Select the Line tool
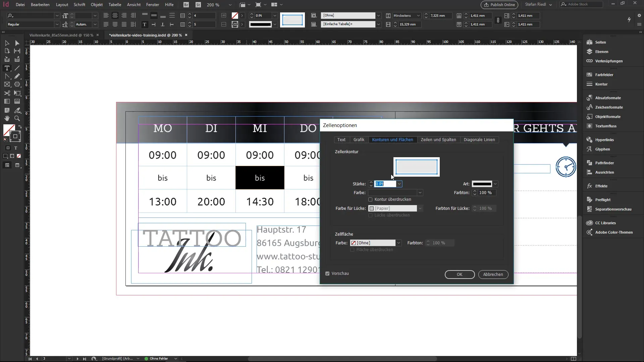The height and width of the screenshot is (362, 644). (17, 68)
